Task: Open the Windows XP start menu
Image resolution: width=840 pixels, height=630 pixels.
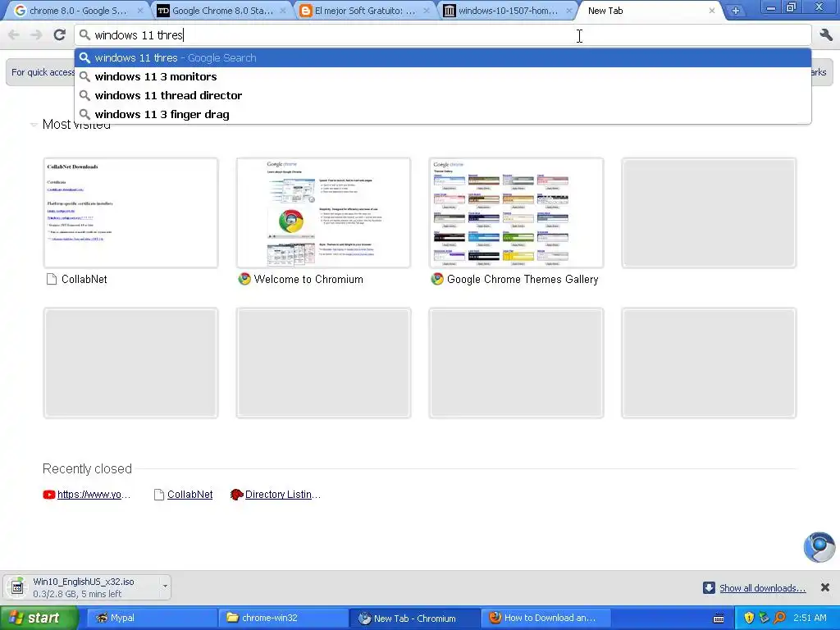Action: tap(38, 618)
